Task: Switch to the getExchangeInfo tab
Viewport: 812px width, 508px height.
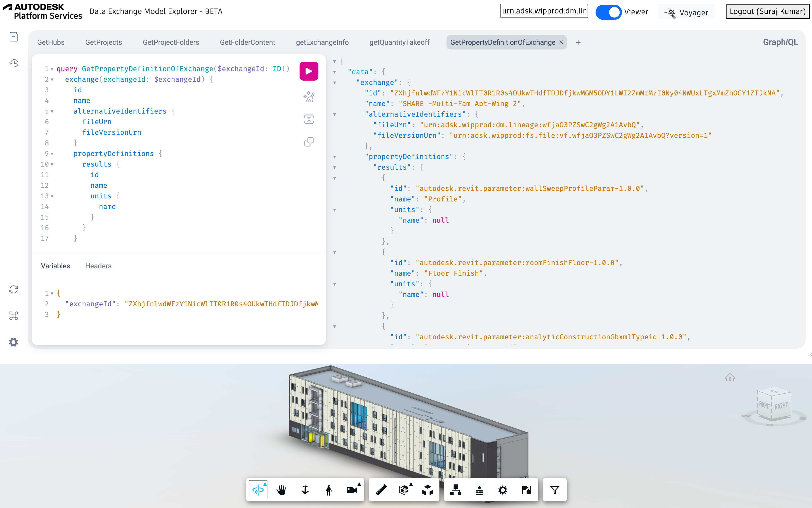Action: coord(322,42)
